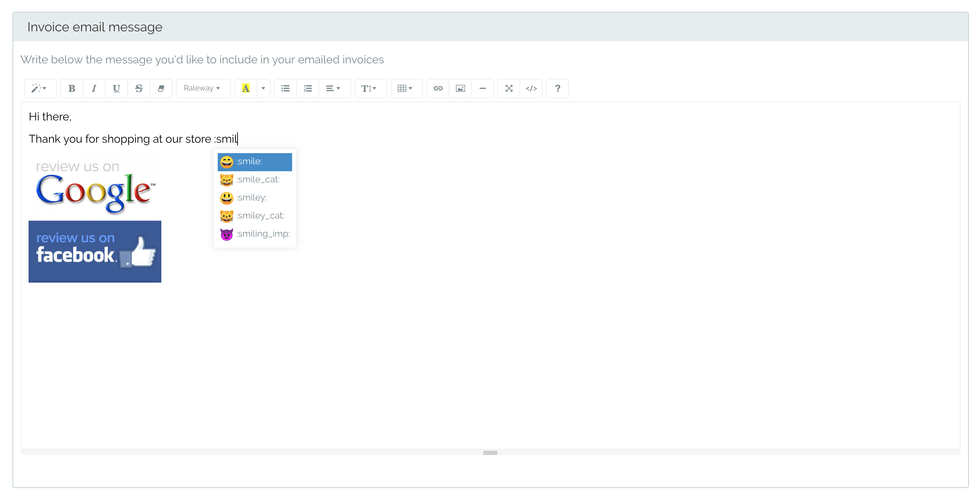Click the editor resize handle bar

[490, 452]
